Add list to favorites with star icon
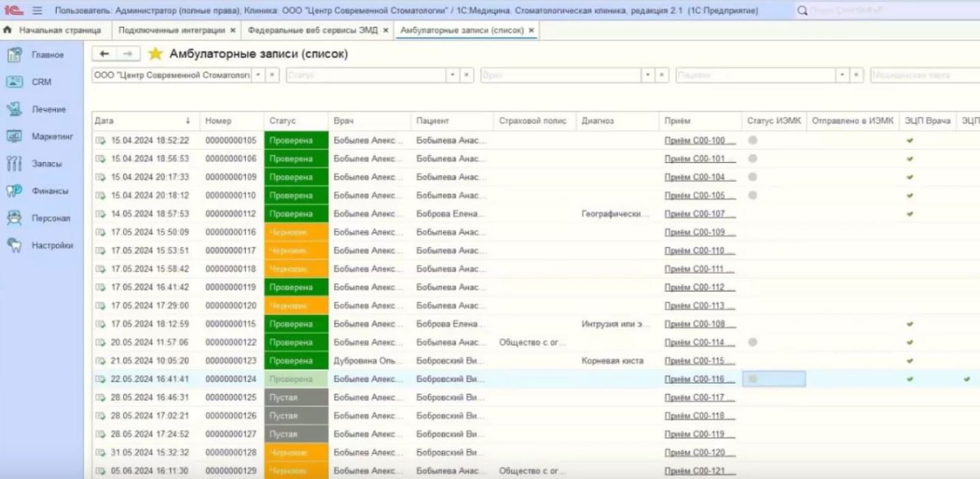The width and height of the screenshot is (980, 479). (x=155, y=54)
